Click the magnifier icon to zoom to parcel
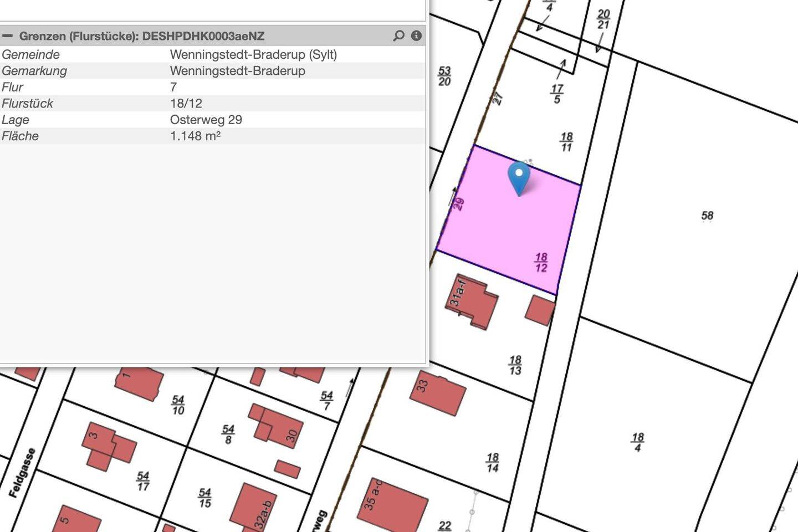 click(398, 36)
